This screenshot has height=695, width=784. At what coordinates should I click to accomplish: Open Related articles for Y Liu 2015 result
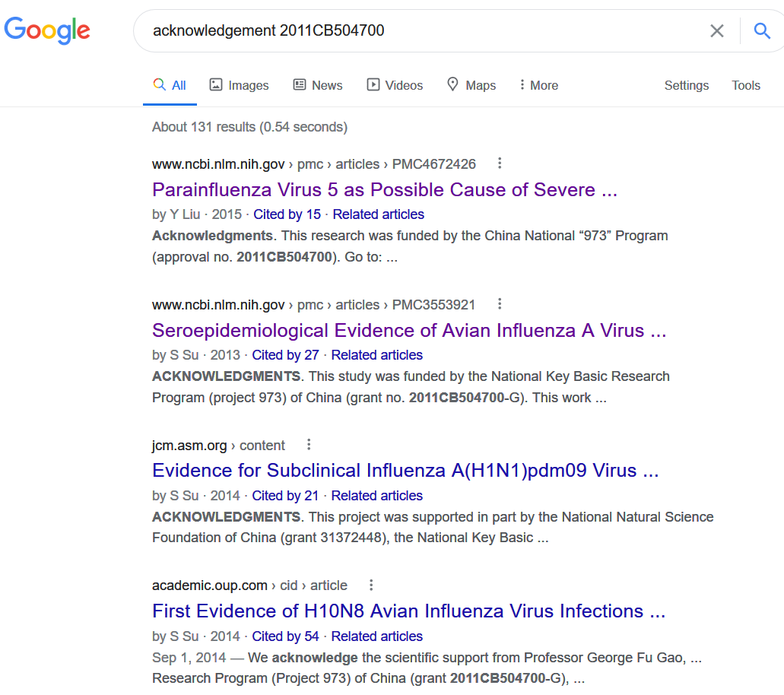coord(379,214)
